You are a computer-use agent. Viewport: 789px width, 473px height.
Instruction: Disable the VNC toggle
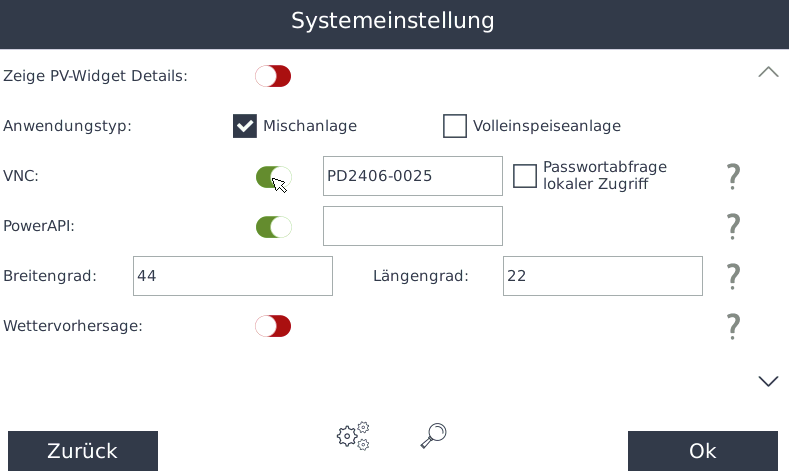[273, 177]
